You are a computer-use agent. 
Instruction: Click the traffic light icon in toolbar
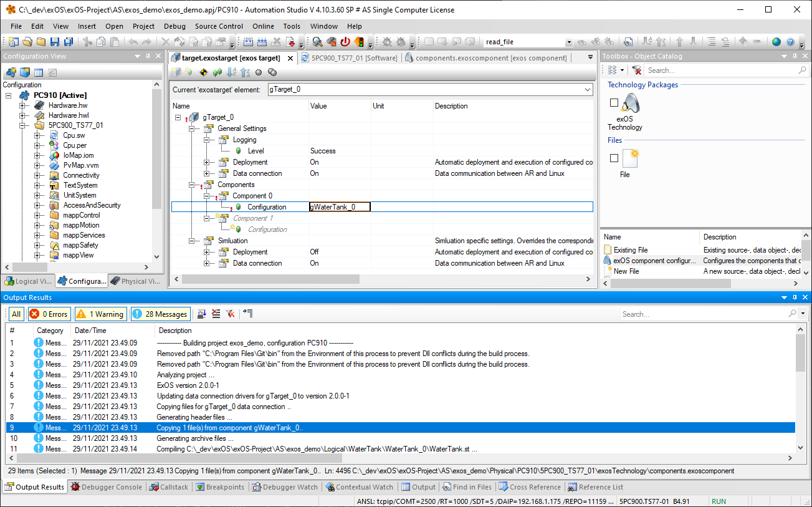point(360,42)
